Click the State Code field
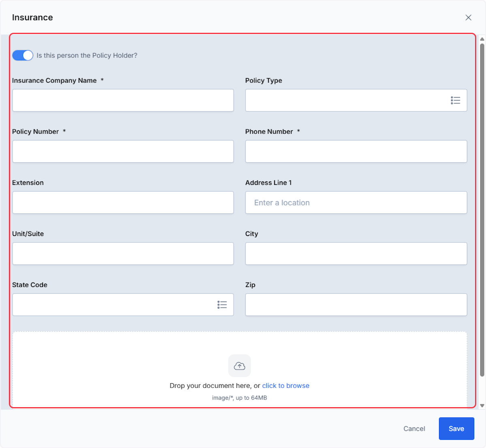The image size is (486, 448). click(123, 305)
